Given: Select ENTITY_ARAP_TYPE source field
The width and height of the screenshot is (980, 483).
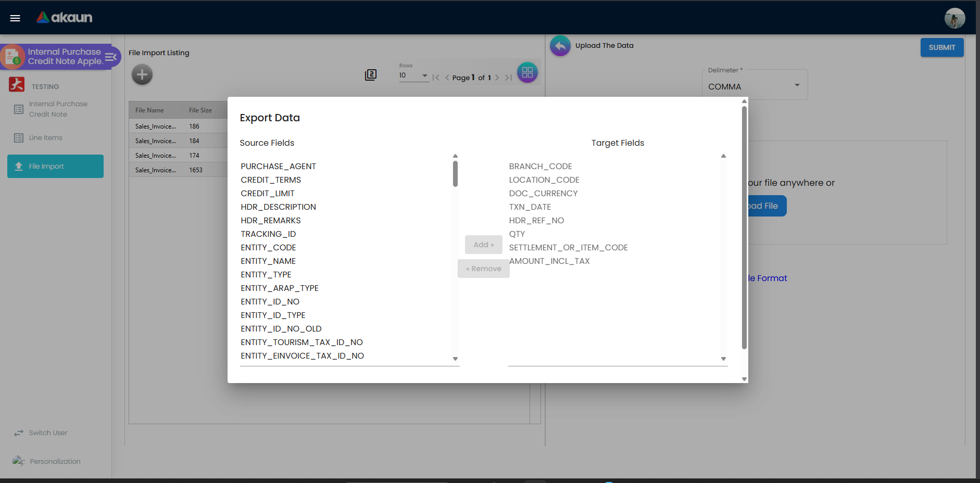Looking at the screenshot, I should [346, 288].
